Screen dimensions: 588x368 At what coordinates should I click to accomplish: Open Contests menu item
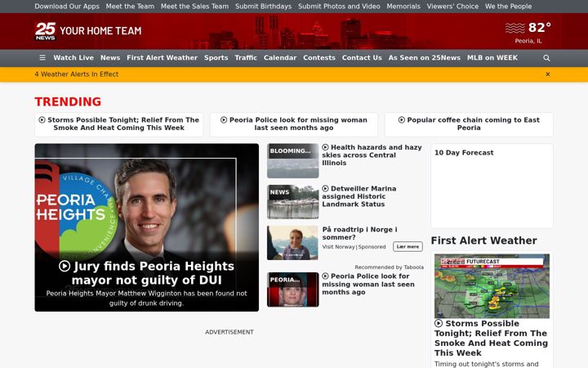319,58
